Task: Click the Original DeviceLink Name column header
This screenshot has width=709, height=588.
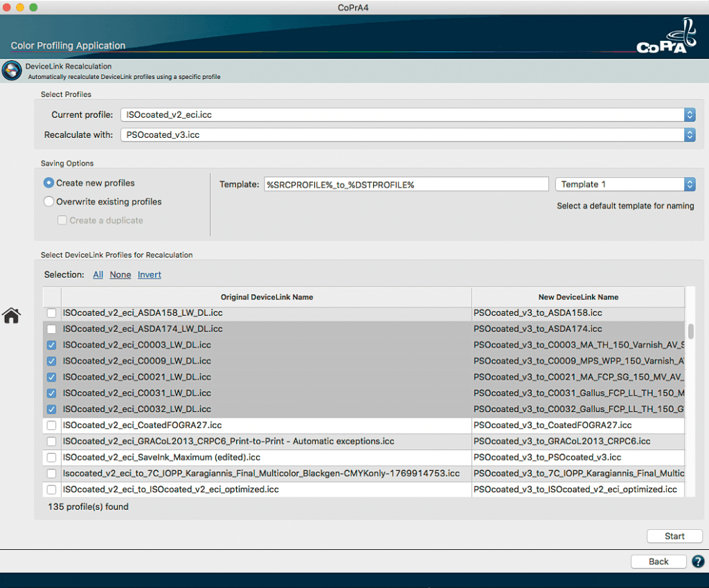Action: [x=267, y=297]
